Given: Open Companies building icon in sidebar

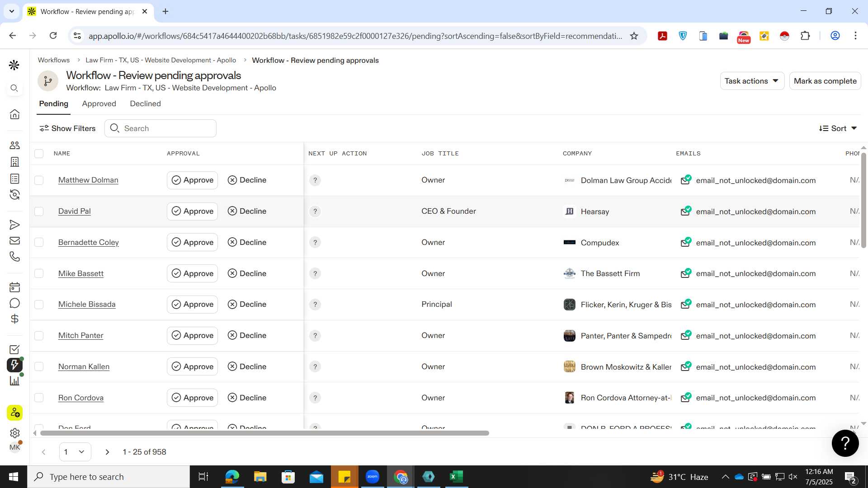Looking at the screenshot, I should tap(14, 162).
